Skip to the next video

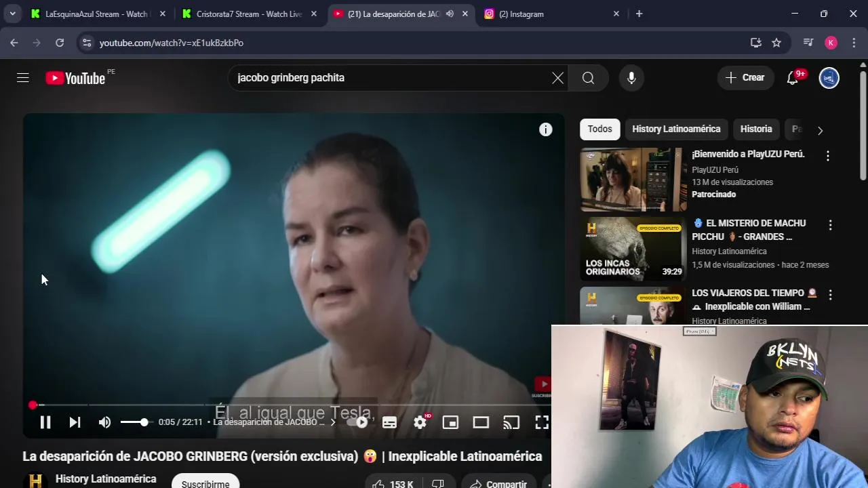click(75, 422)
